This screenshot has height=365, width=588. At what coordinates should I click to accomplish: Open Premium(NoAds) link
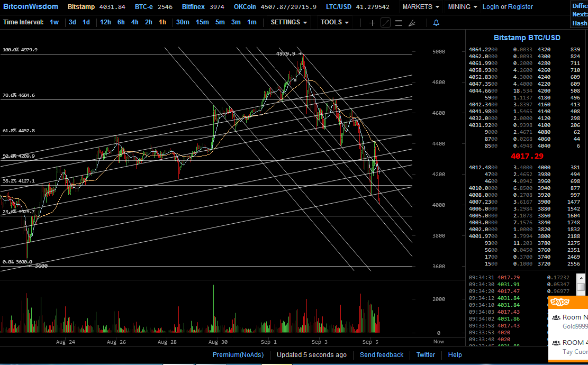point(238,354)
